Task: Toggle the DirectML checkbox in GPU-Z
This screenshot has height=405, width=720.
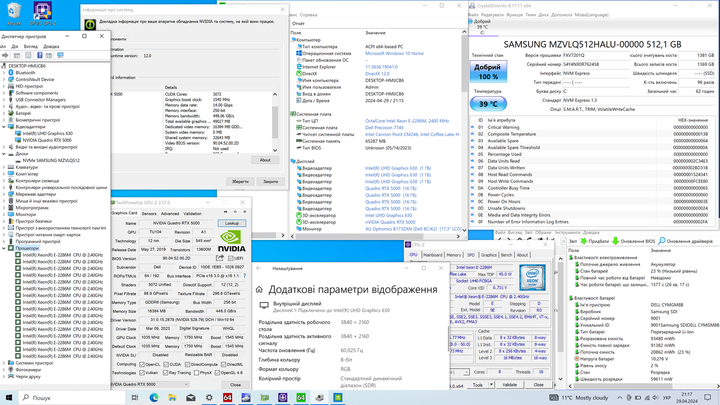Action: (x=223, y=364)
